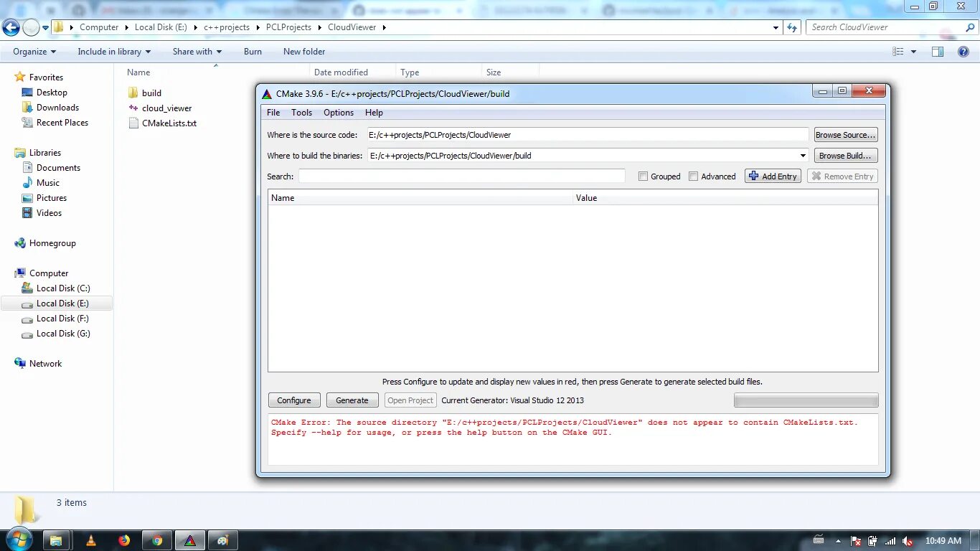This screenshot has width=980, height=551.
Task: Click the Explorer forward arrow button
Action: coord(31,28)
